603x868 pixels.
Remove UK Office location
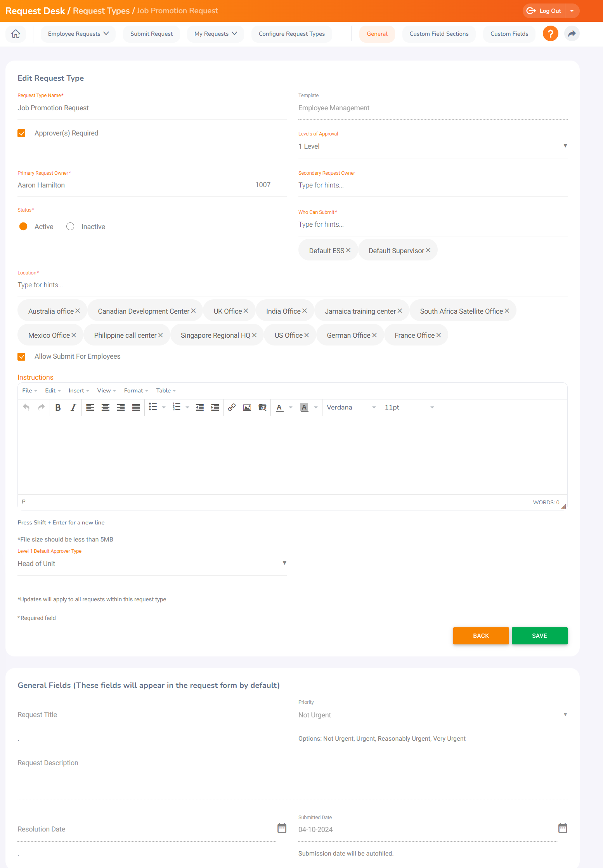(x=246, y=311)
